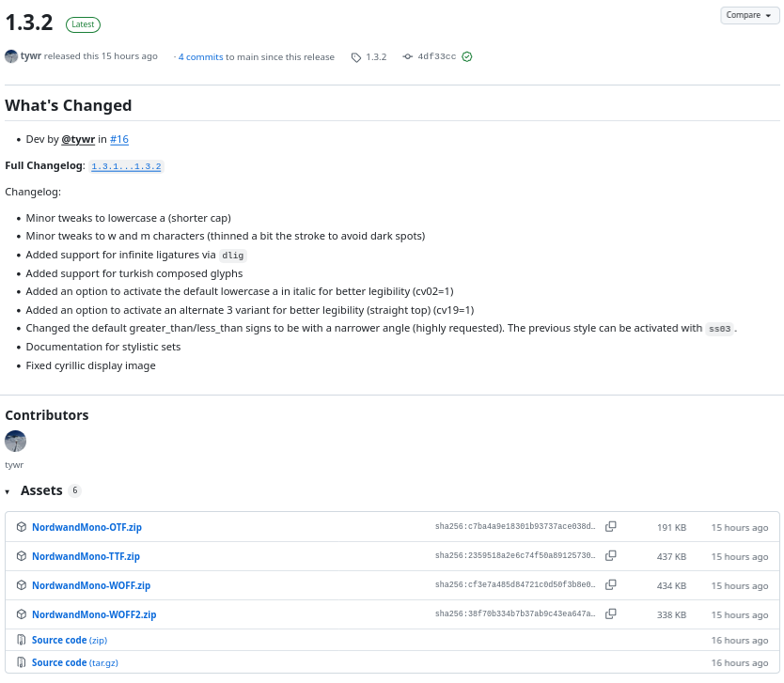Open the @tywr mention link
The image size is (784, 683).
point(78,139)
